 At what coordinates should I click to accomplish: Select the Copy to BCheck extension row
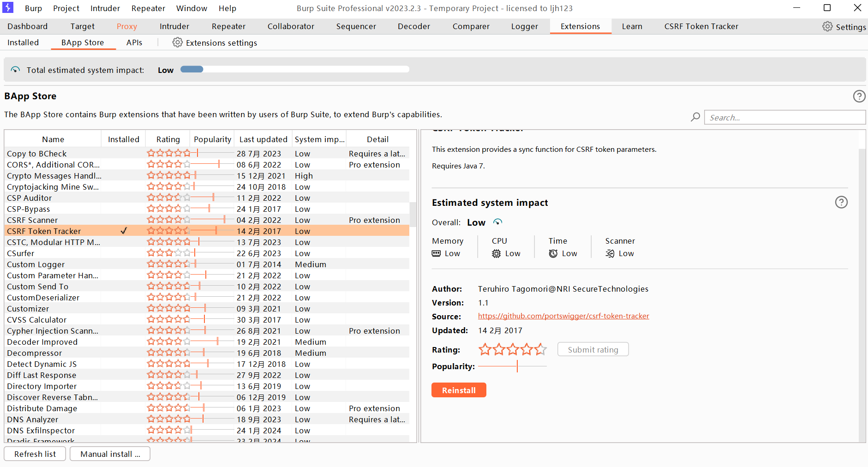207,153
